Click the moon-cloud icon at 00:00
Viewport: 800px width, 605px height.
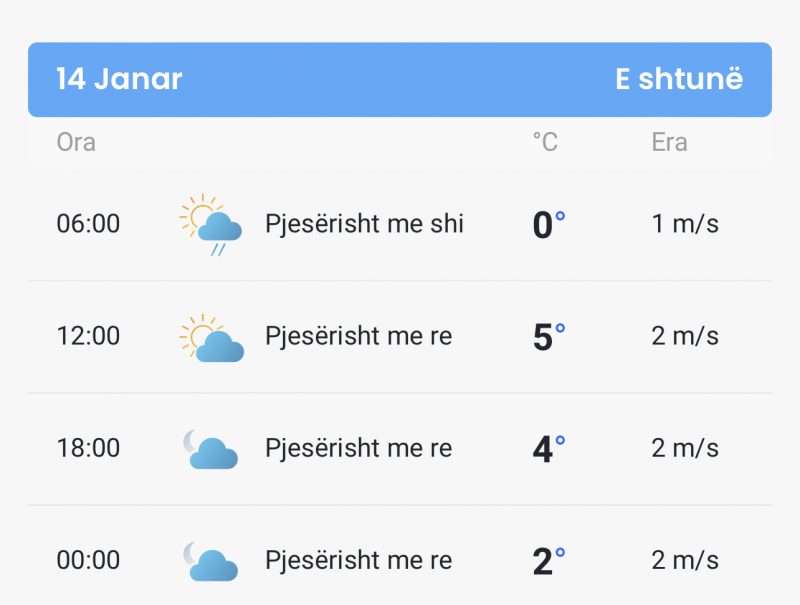[x=211, y=562]
